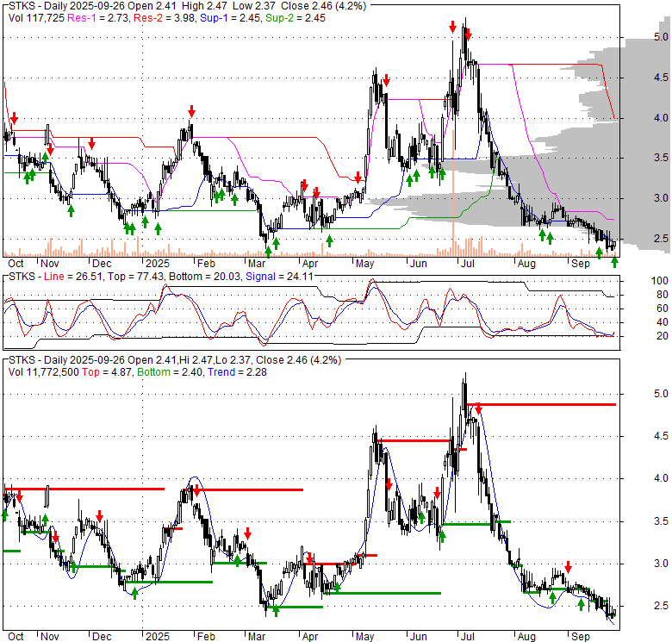Click the 'Vol 11,772,500' text in the bottom chart
This screenshot has height=642, width=672.
tap(44, 372)
